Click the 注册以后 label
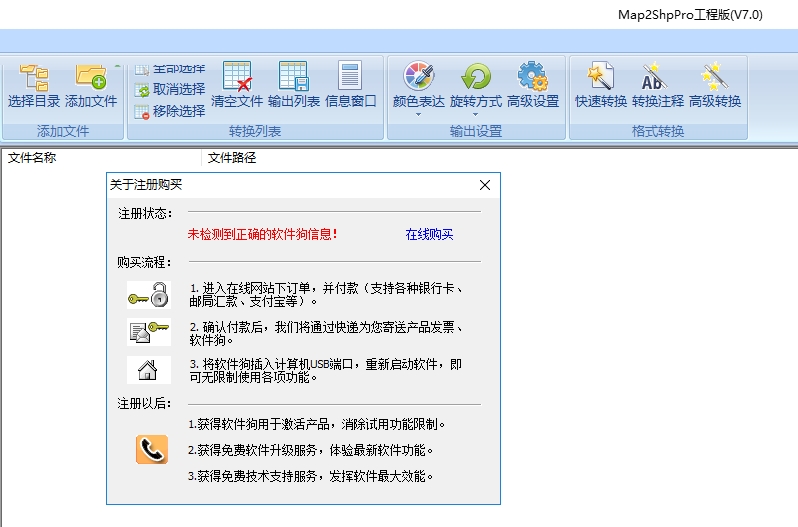The image size is (798, 527). click(145, 404)
